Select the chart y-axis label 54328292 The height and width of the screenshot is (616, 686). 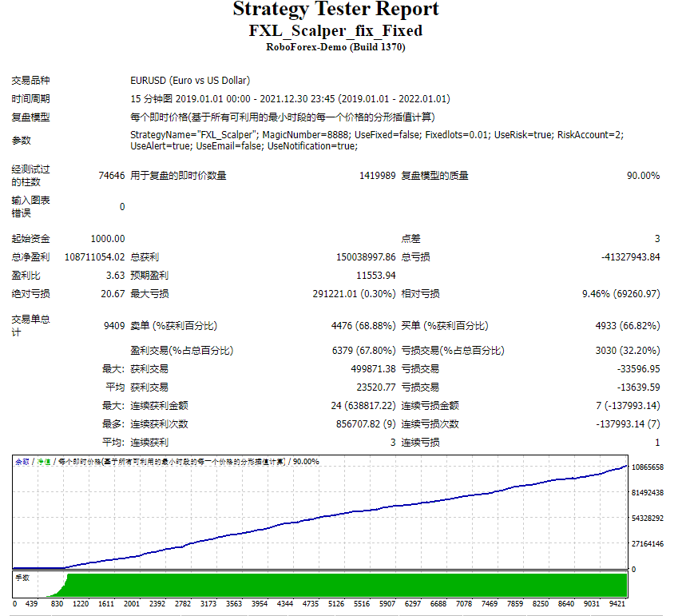point(648,518)
